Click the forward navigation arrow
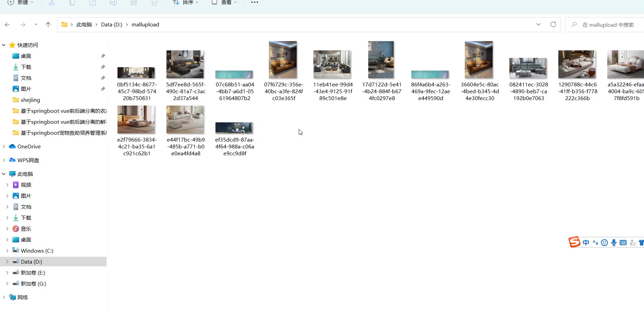This screenshot has width=644, height=314. point(23,25)
